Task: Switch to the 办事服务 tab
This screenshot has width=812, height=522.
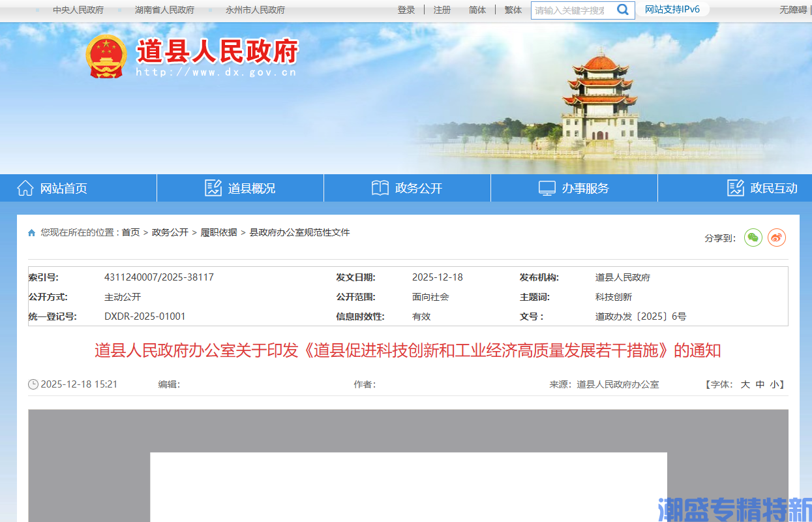Action: pos(583,188)
